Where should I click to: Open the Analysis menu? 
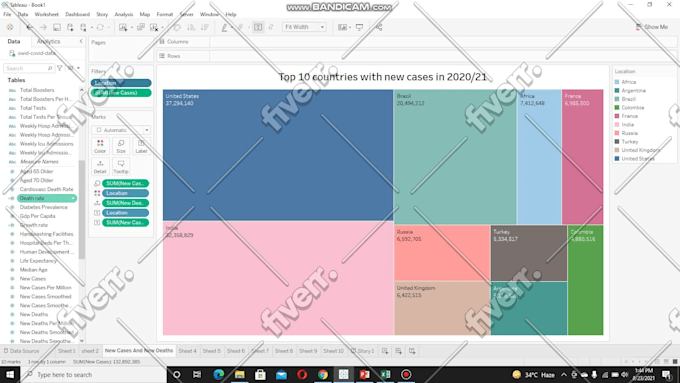(124, 14)
